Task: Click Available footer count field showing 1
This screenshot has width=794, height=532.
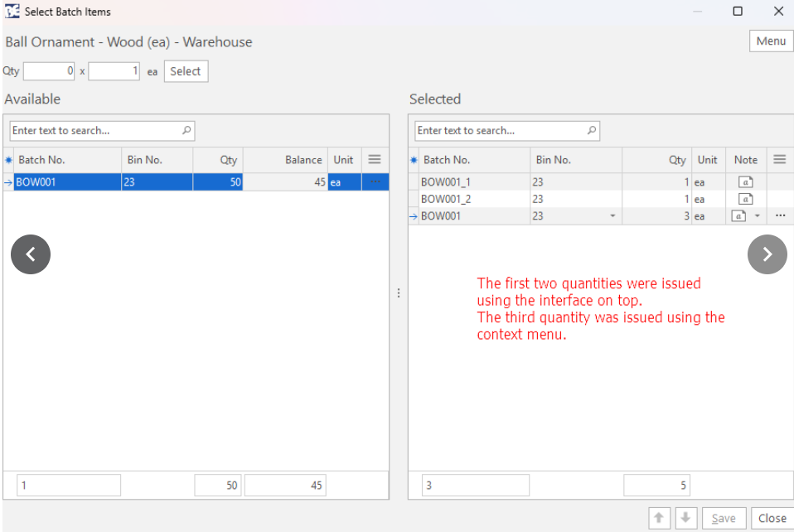Action: point(69,486)
